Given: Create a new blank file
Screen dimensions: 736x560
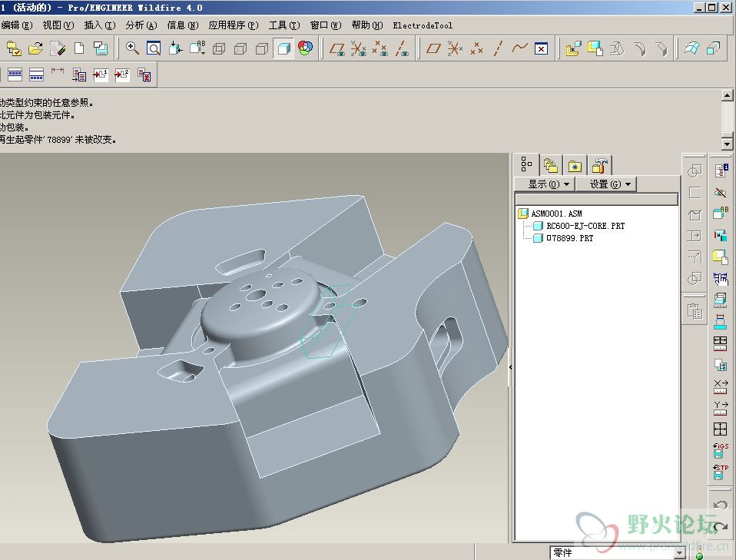Looking at the screenshot, I should click(x=79, y=48).
